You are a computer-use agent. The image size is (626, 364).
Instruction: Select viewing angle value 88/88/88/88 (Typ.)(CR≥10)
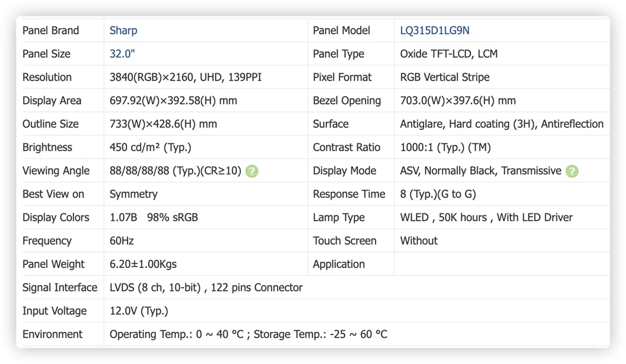175,171
